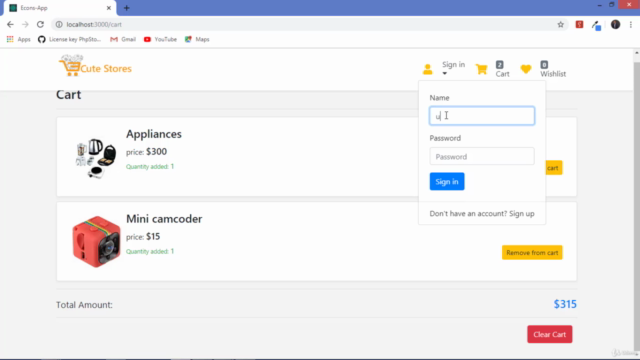Click the cart count badge
Viewport: 640px width, 360px height.
point(500,64)
